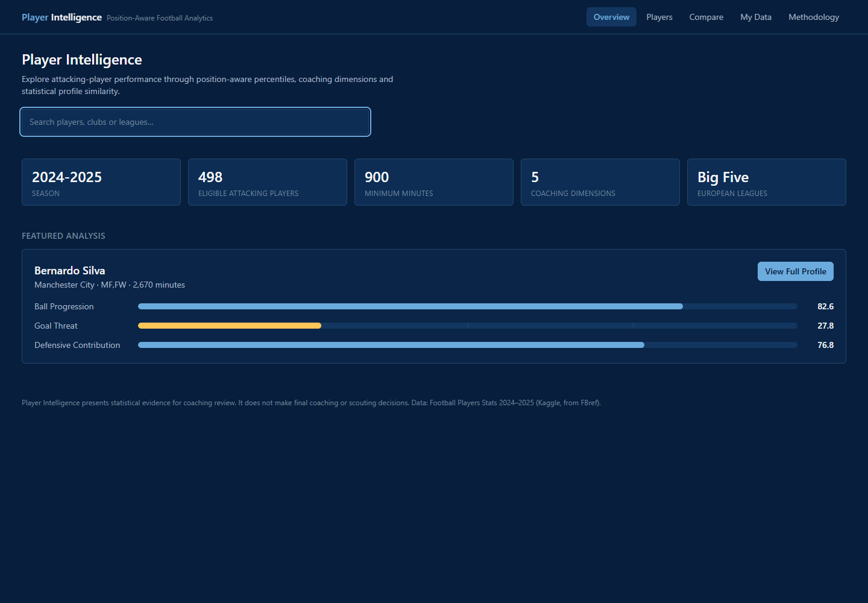
Task: Click View Full Profile button
Action: 796,271
